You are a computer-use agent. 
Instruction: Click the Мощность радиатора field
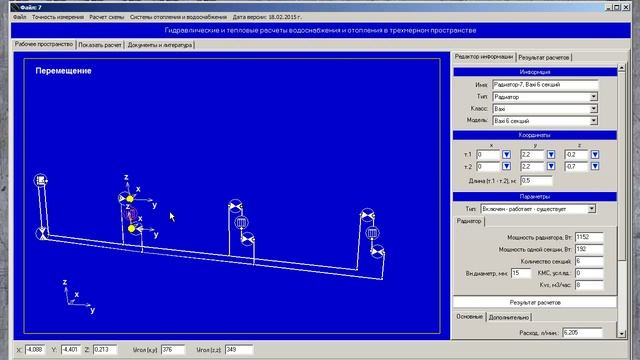click(589, 237)
